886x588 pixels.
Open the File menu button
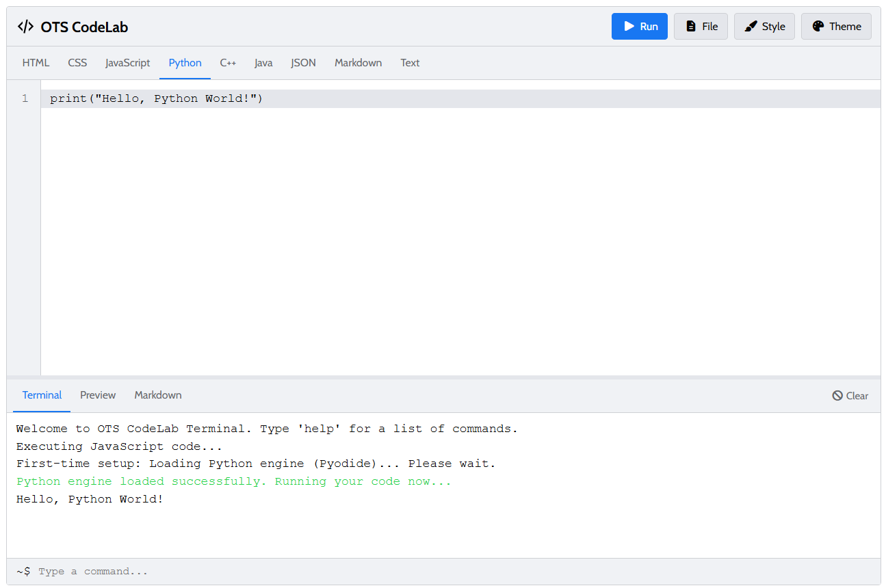pos(701,26)
